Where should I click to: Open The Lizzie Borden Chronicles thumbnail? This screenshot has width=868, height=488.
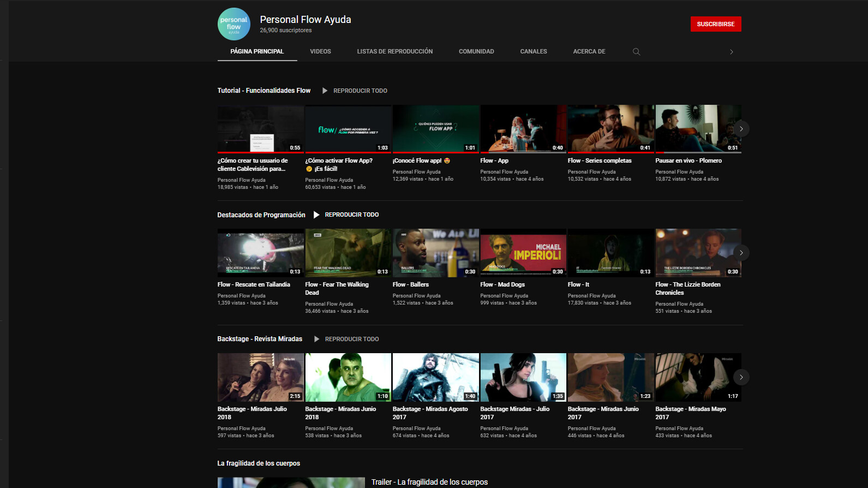[698, 253]
